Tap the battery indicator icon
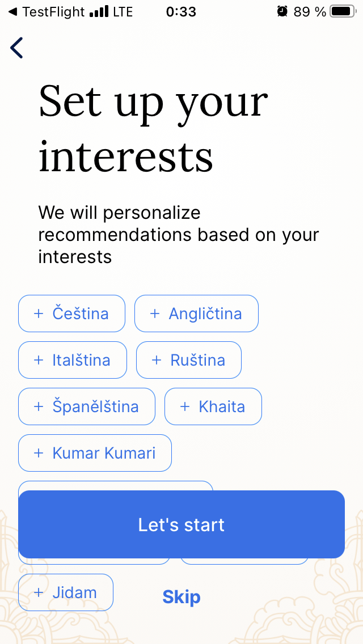 coord(341,11)
